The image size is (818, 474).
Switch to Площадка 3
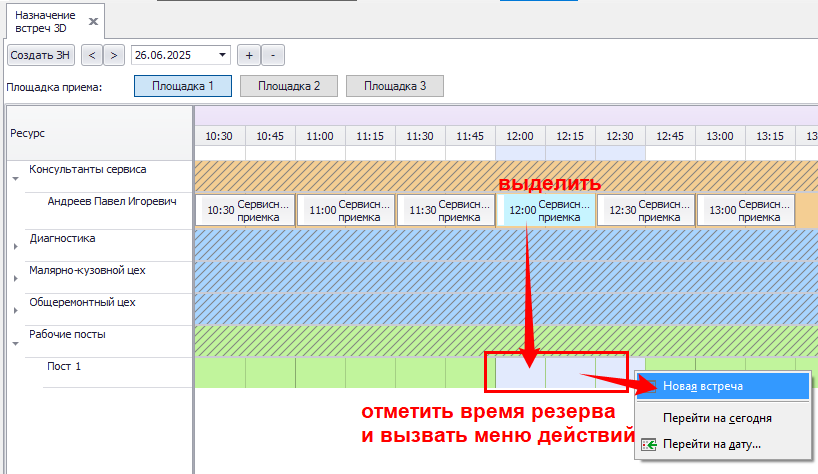395,86
